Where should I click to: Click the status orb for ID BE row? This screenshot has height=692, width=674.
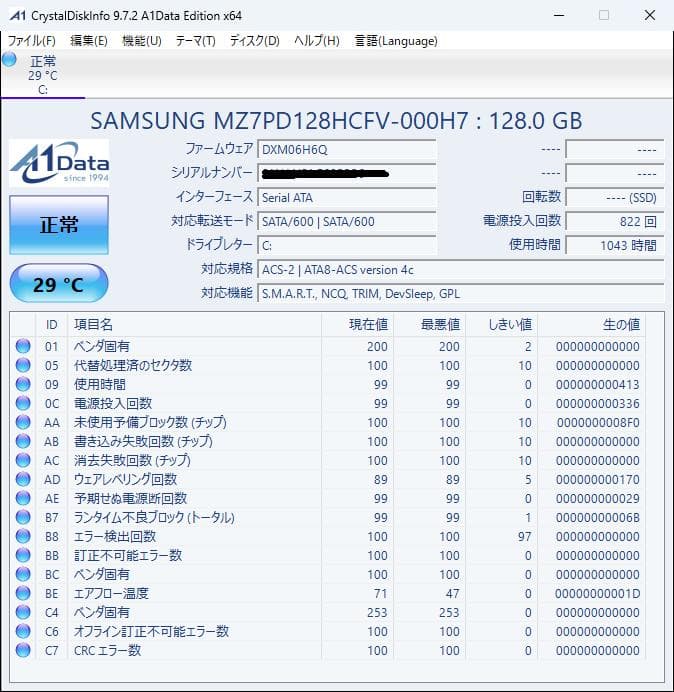(23, 593)
